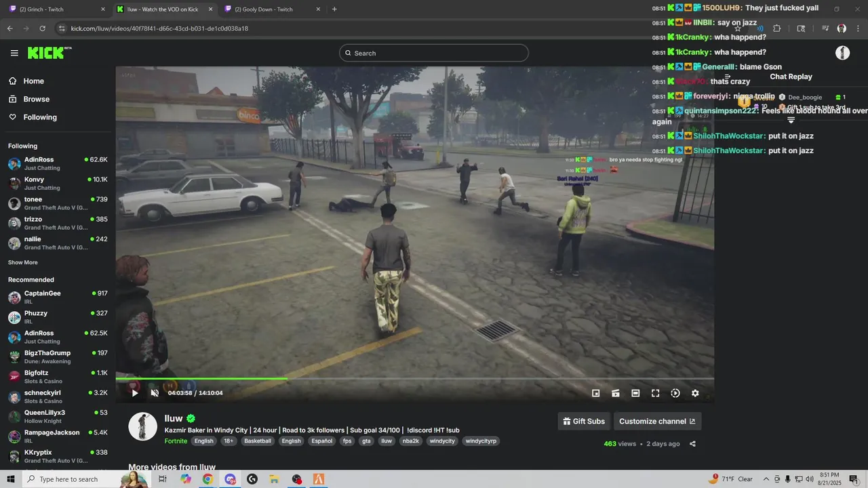Focus the Kick search field
This screenshot has width=868, height=488.
tap(434, 53)
